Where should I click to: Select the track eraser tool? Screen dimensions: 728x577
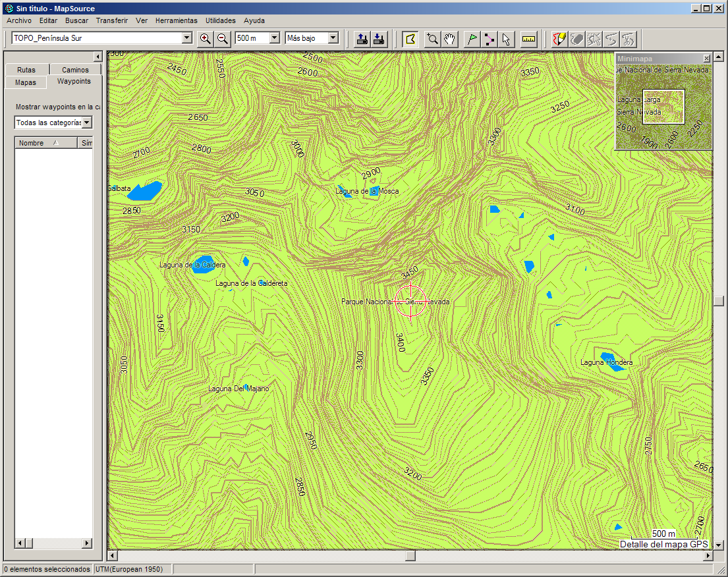(x=576, y=39)
